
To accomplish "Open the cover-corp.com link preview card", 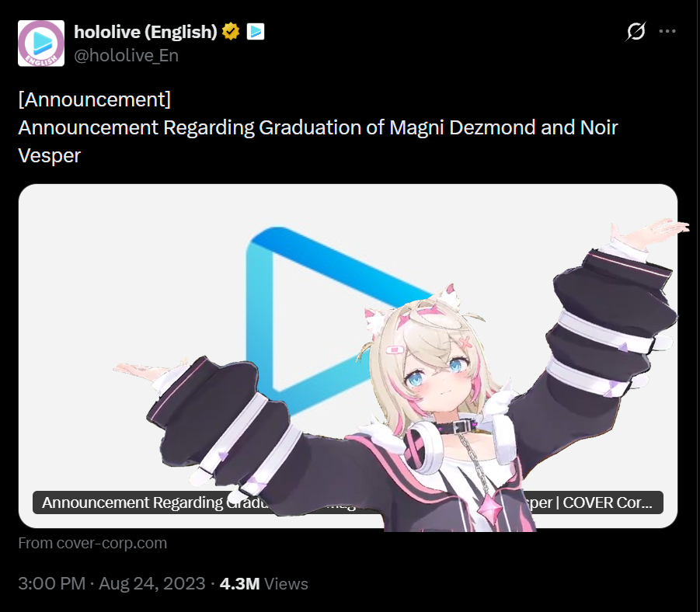I will tap(348, 356).
